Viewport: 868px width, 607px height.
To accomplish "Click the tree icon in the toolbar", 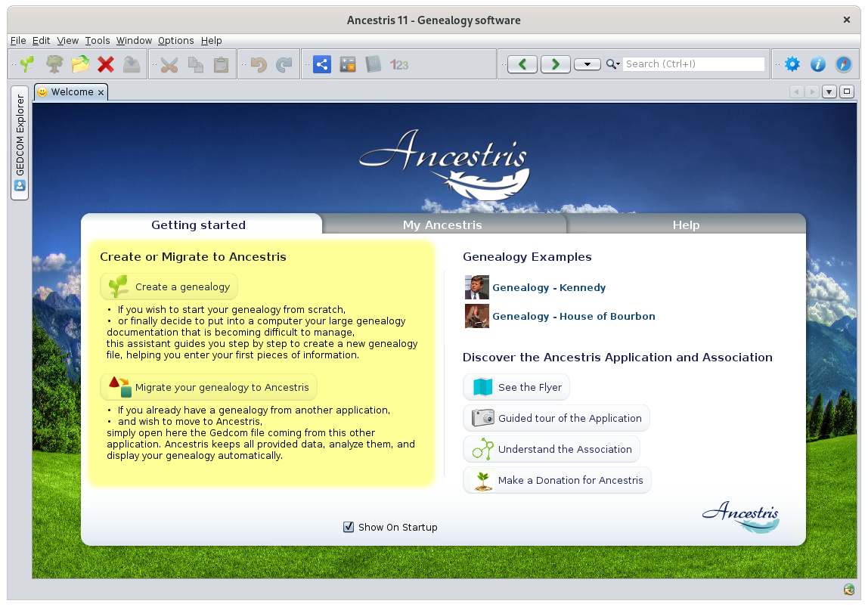I will [54, 64].
